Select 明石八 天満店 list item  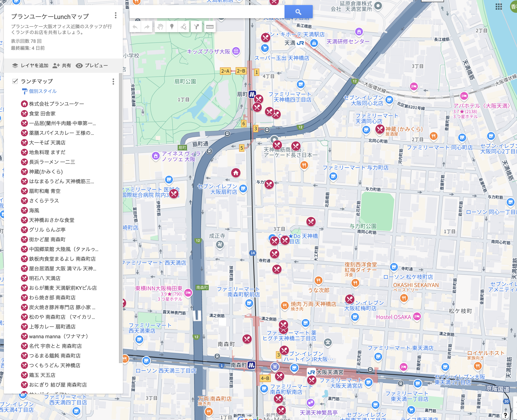click(x=45, y=278)
